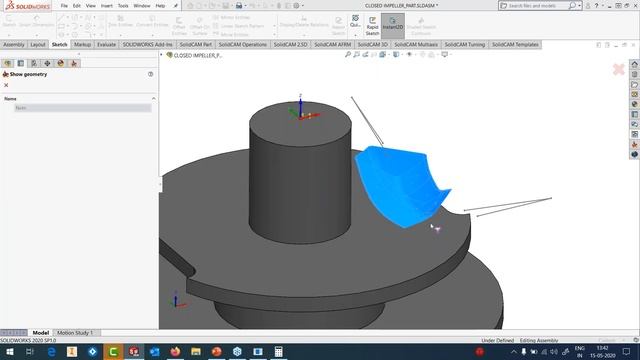
Task: Click the SOLIDWORKS Help question mark icon
Action: click(x=596, y=6)
